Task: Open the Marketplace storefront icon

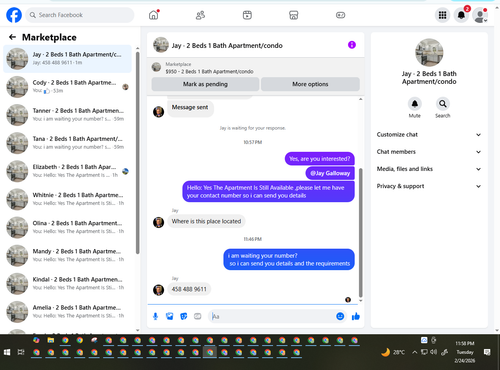Action: (x=294, y=15)
